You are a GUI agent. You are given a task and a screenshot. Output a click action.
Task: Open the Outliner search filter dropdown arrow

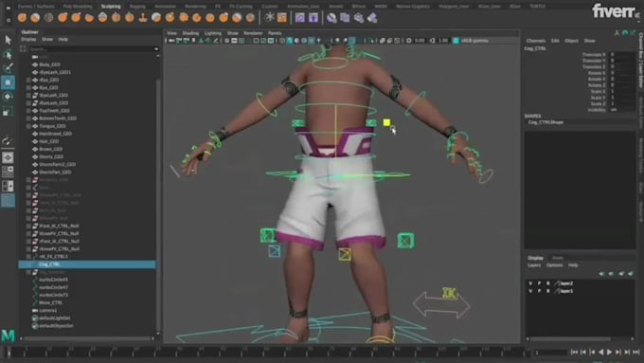point(156,49)
